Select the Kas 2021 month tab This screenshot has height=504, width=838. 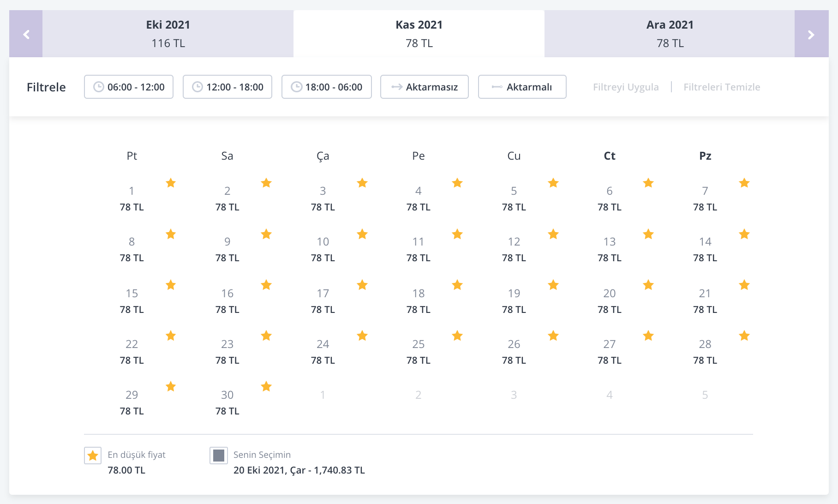tap(419, 34)
